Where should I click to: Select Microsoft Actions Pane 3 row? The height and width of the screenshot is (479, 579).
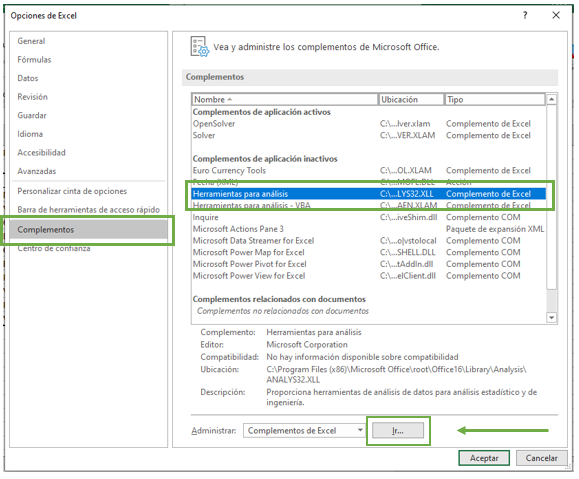[368, 229]
